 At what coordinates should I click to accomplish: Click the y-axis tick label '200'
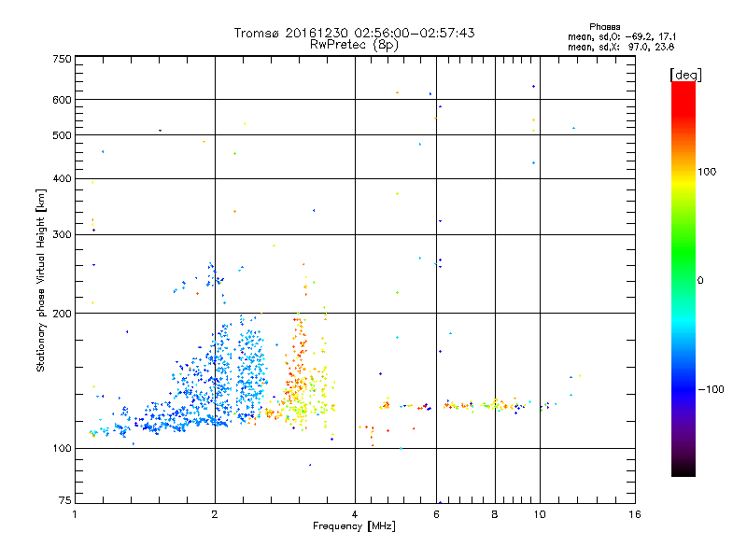tap(62, 314)
